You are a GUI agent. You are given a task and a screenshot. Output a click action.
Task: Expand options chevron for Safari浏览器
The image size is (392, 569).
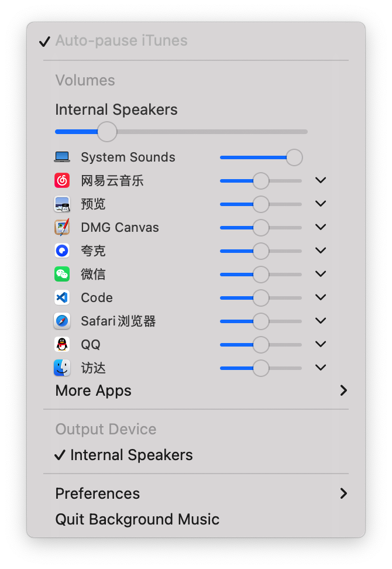pyautogui.click(x=321, y=321)
